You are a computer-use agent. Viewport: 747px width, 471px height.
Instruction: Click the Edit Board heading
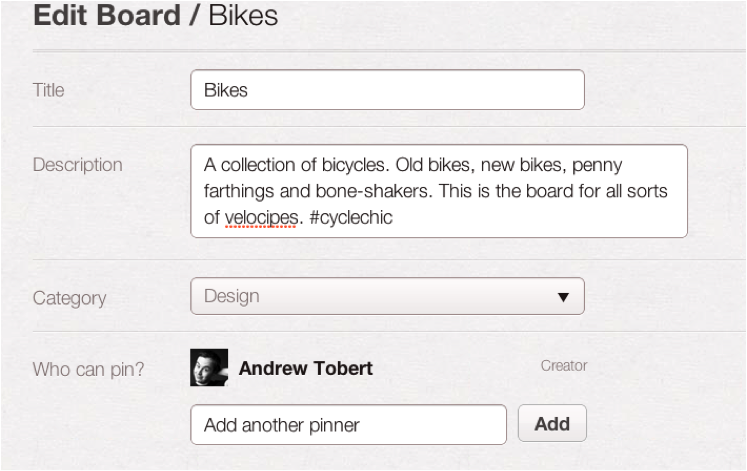(107, 15)
